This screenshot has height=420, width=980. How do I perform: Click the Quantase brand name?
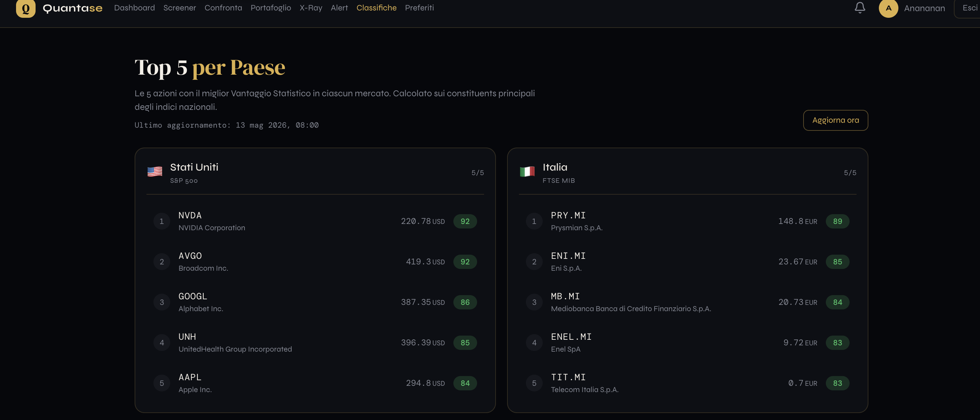73,8
